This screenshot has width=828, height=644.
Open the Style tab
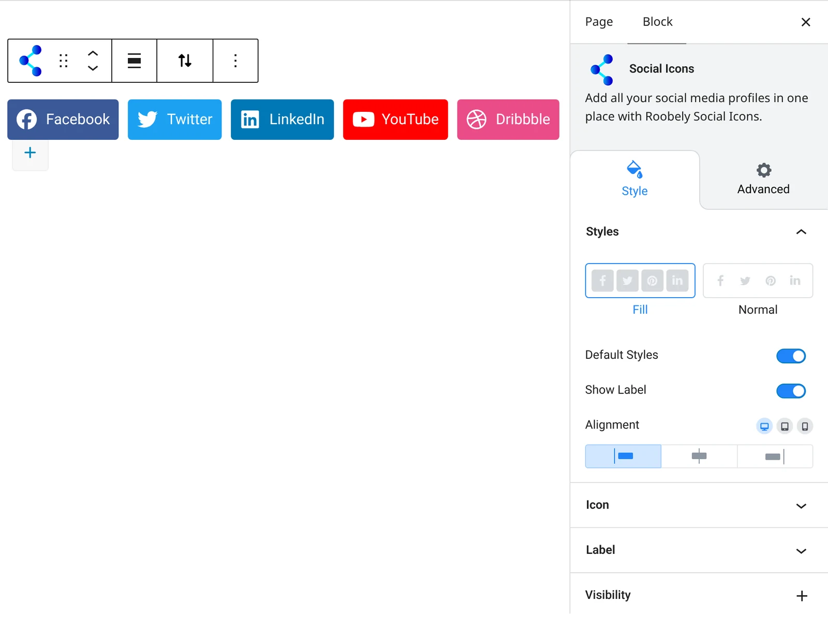click(634, 180)
